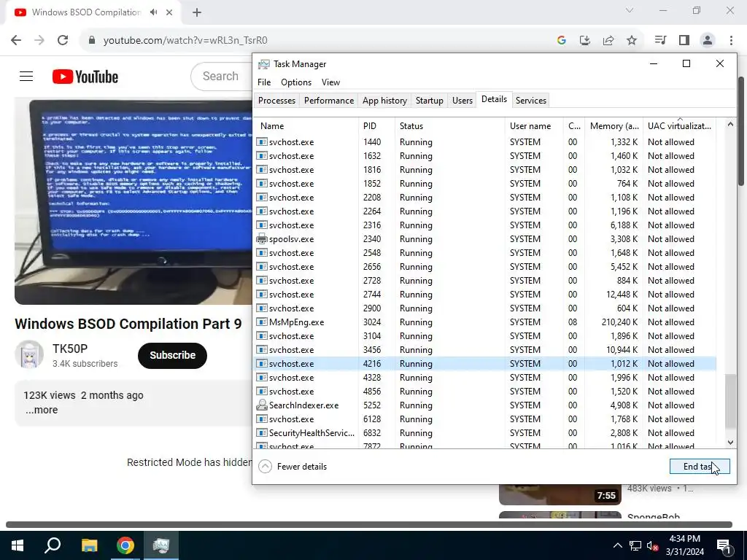Screen dimensions: 747x560
Task: Click the share page icon
Action: click(x=608, y=41)
